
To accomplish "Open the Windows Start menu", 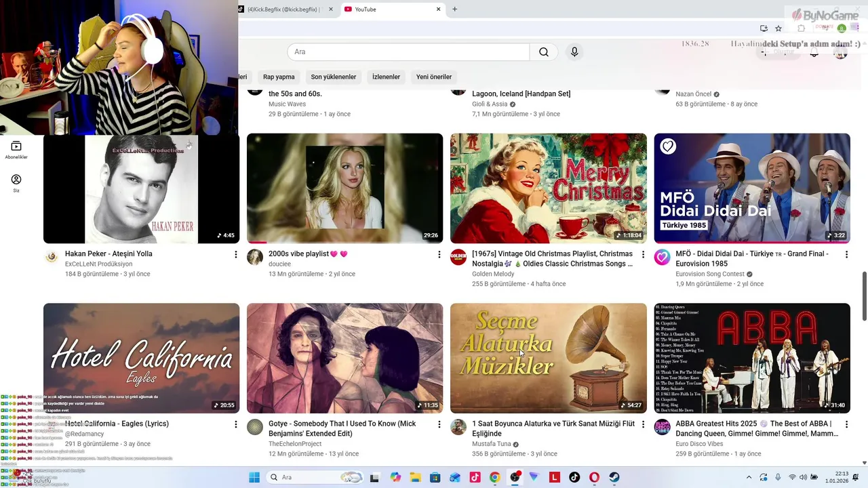I will tap(254, 477).
